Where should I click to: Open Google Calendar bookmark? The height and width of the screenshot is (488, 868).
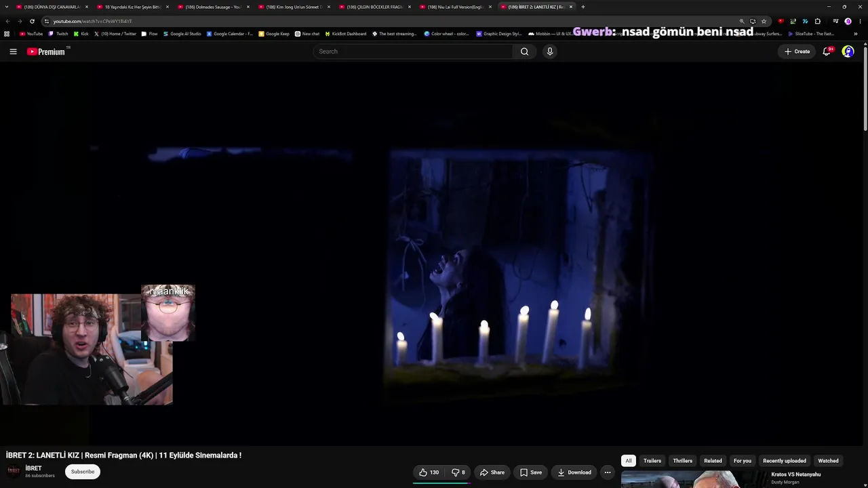point(230,33)
